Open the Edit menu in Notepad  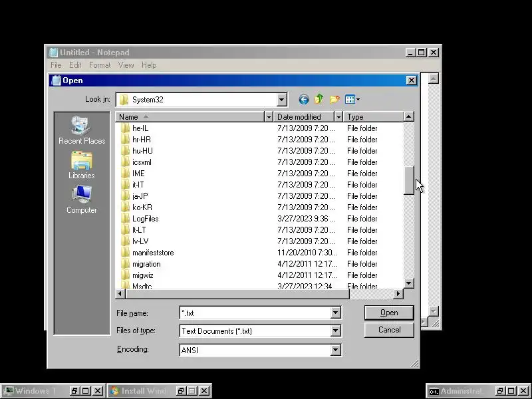coord(75,65)
